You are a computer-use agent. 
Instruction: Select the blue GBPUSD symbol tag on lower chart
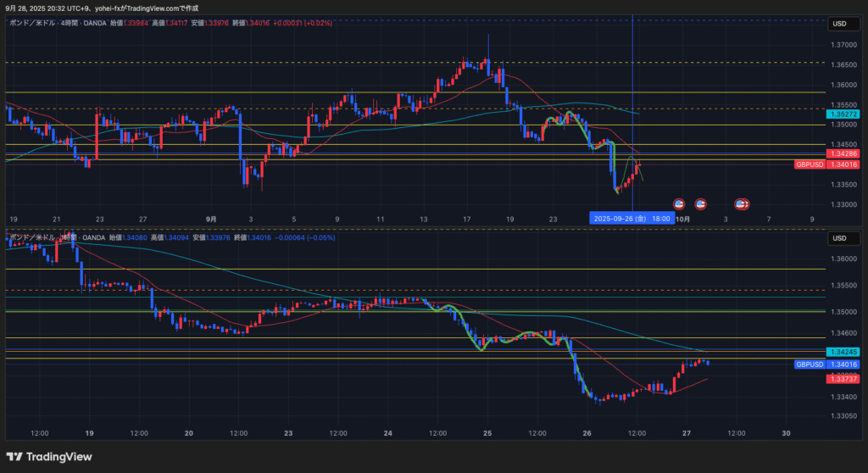[x=811, y=364]
